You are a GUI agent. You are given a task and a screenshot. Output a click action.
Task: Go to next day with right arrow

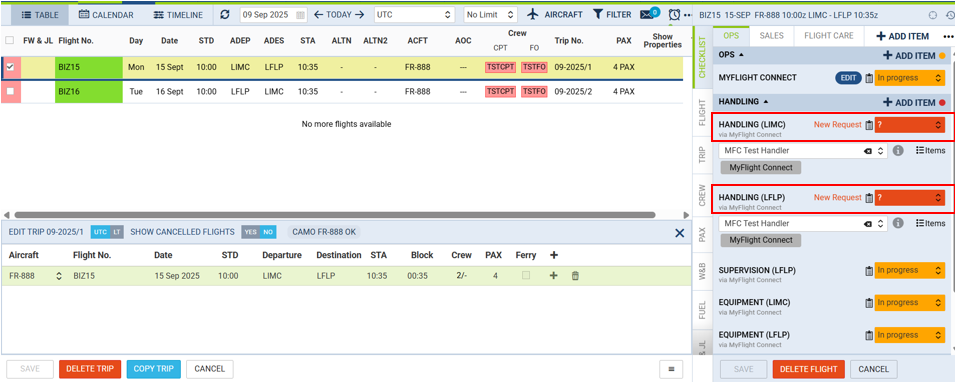[359, 15]
